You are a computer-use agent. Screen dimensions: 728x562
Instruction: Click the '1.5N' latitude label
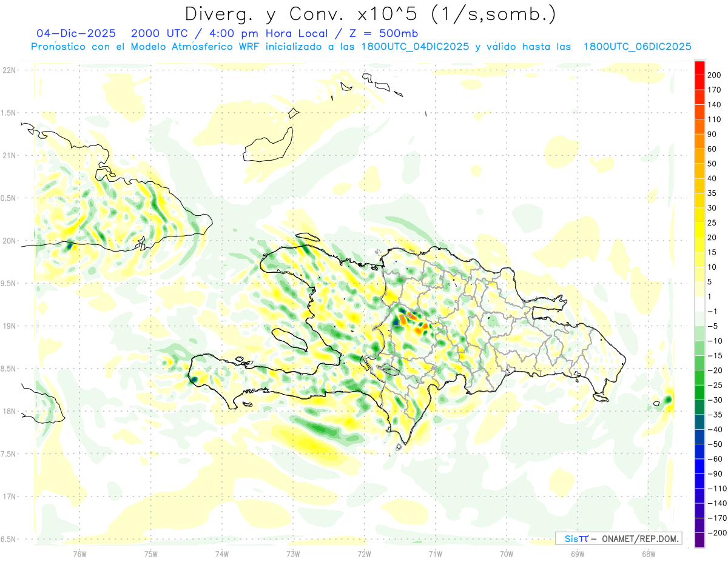[x=8, y=113]
